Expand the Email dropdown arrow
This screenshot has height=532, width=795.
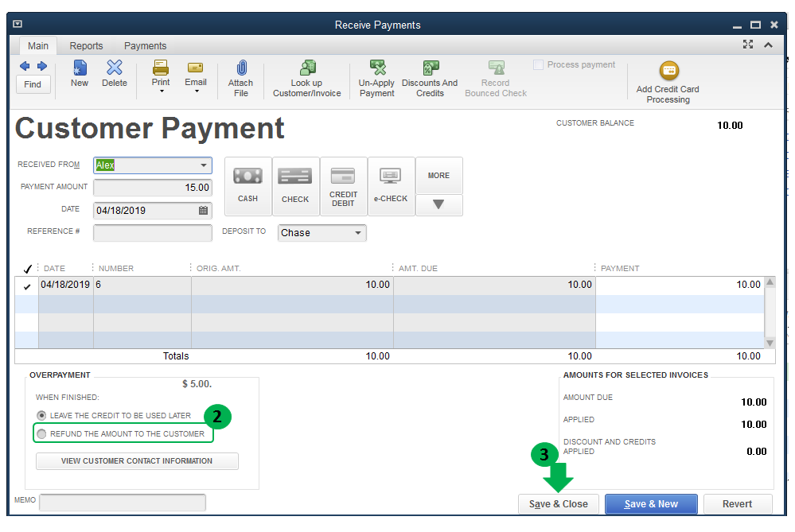[x=197, y=91]
